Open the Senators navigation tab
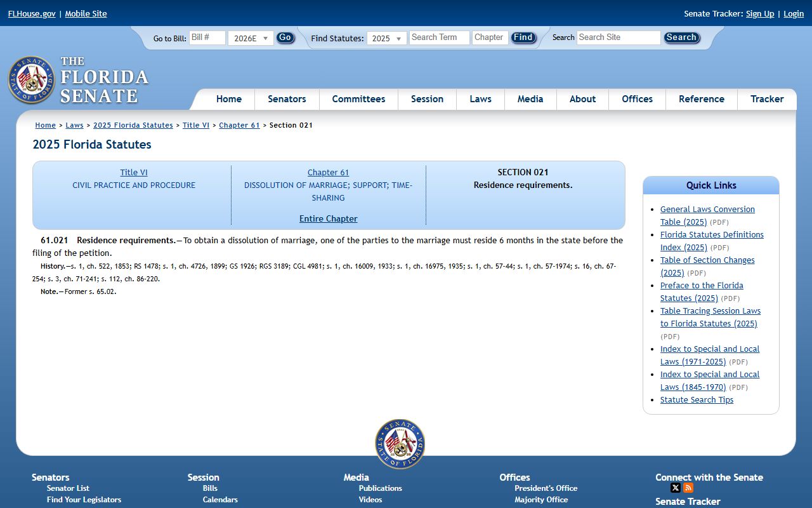812x508 pixels. pos(287,99)
